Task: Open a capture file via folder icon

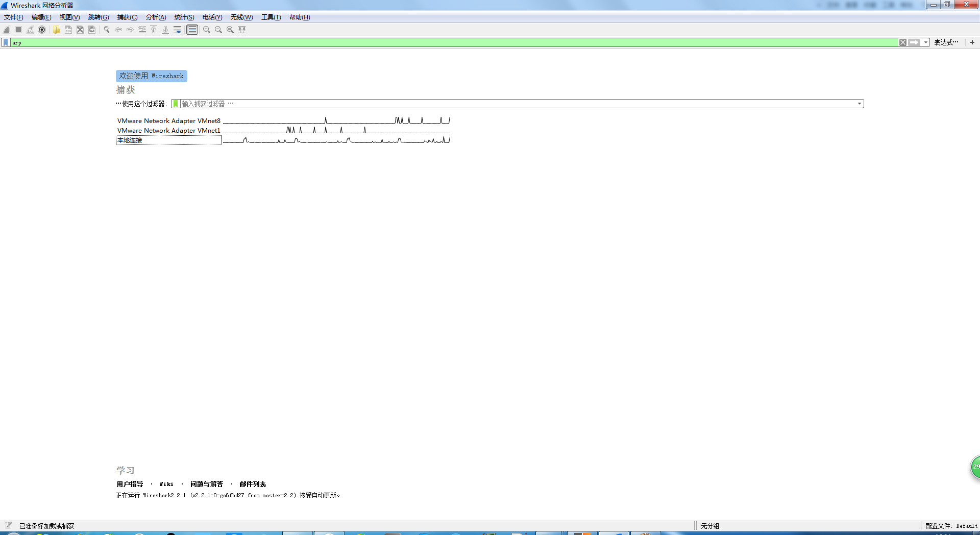Action: [x=56, y=30]
